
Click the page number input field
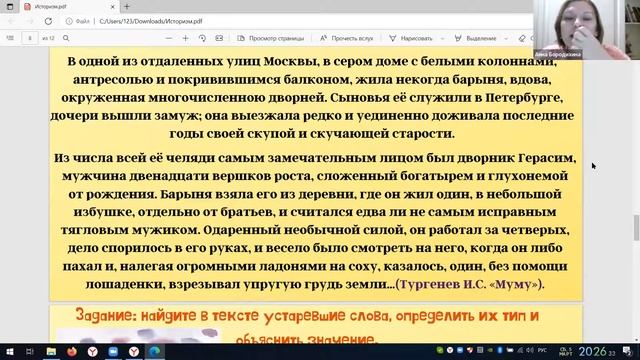(30, 38)
